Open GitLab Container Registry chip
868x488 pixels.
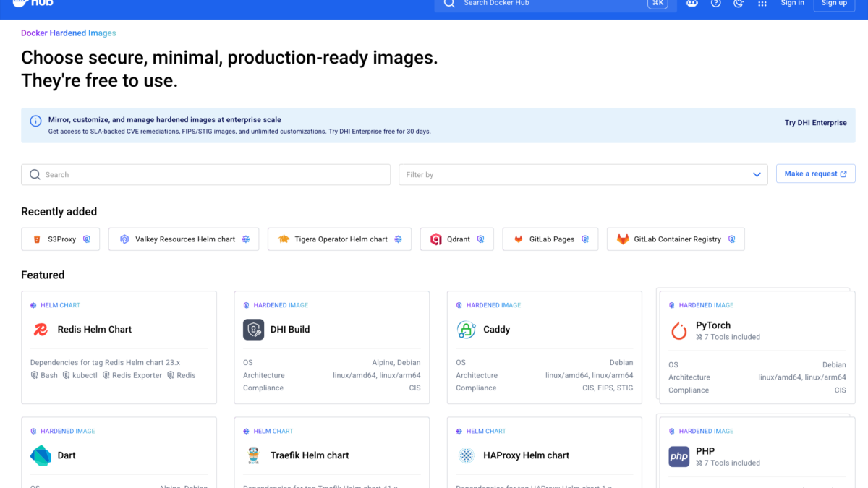point(676,239)
